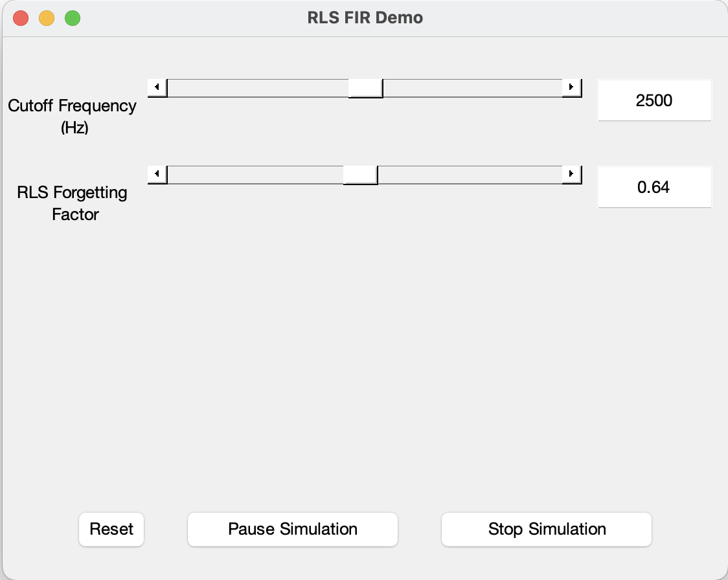Viewport: 728px width, 580px height.
Task: Click the RLS Forgetting Factor slider thumb
Action: (x=361, y=174)
